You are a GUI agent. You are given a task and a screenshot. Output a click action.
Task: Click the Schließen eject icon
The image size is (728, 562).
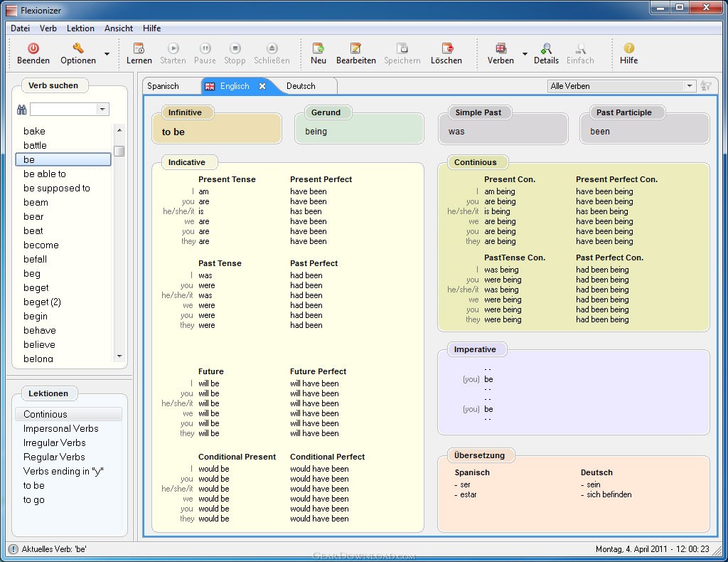(272, 48)
